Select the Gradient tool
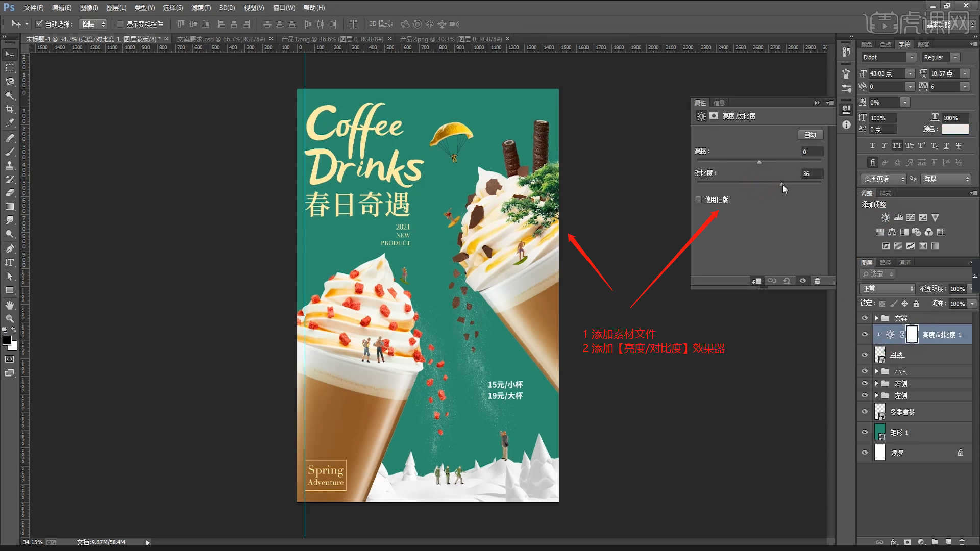This screenshot has height=551, width=980. click(10, 207)
